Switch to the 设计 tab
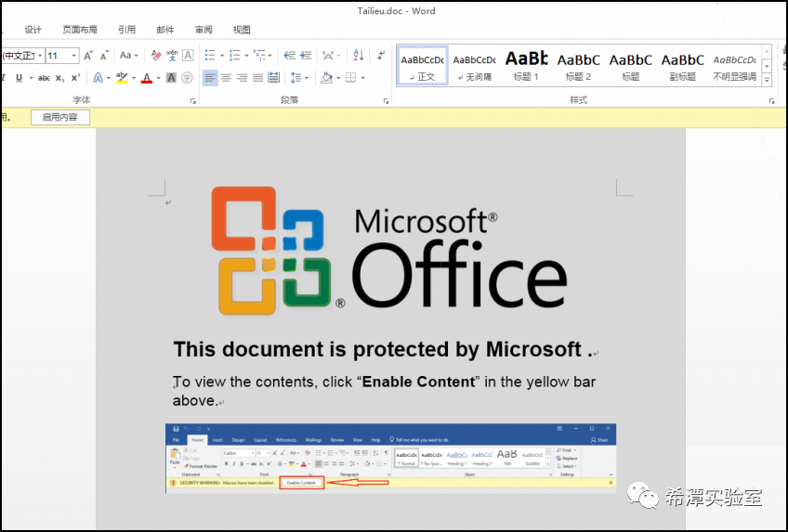The width and height of the screenshot is (788, 532). [33, 30]
